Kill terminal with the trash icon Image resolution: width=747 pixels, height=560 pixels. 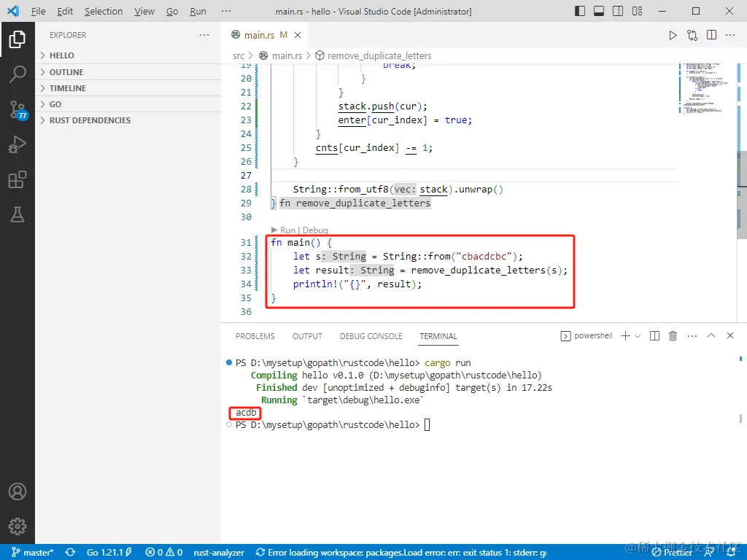(673, 335)
